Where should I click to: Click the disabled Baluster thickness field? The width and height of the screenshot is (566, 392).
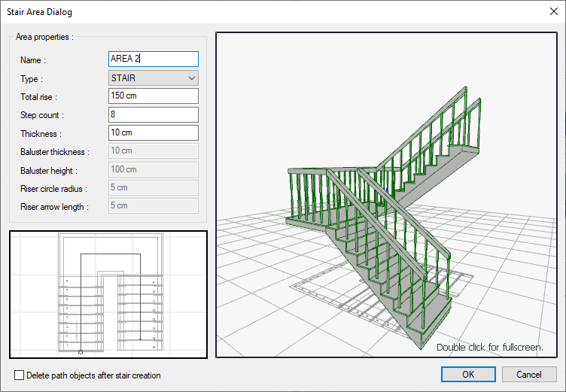tap(154, 151)
